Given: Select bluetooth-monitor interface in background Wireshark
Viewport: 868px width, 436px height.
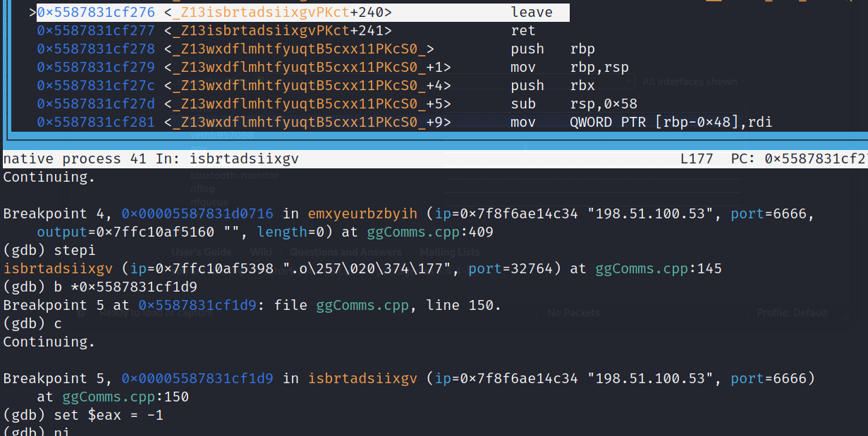Looking at the screenshot, I should click(x=234, y=175).
